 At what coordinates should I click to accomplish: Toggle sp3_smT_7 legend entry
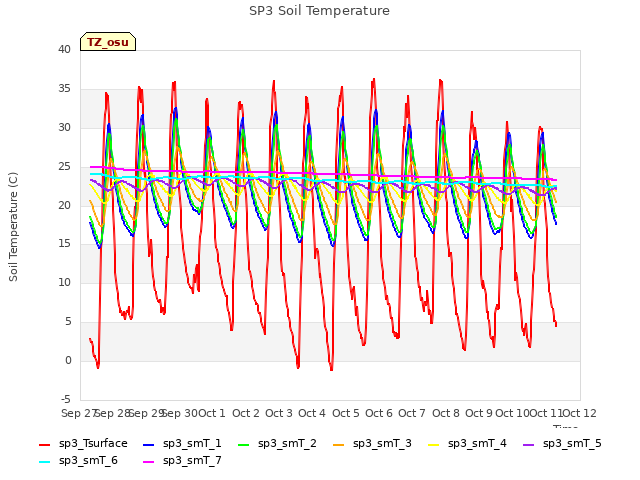pos(182,461)
